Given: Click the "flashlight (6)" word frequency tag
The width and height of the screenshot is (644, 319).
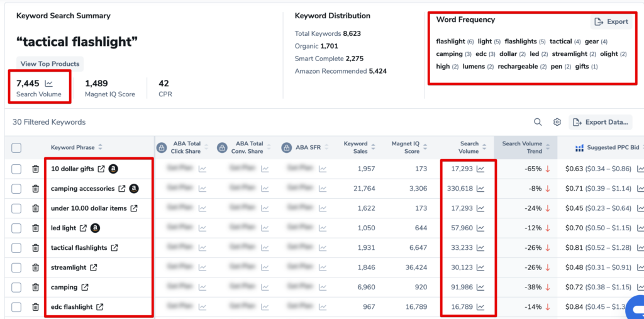Looking at the screenshot, I should coord(455,42).
